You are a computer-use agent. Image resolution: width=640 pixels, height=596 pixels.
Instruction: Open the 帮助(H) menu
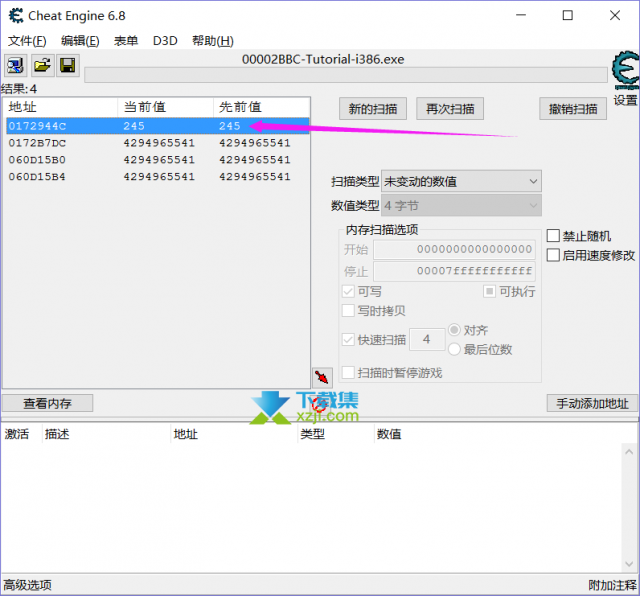tap(213, 41)
